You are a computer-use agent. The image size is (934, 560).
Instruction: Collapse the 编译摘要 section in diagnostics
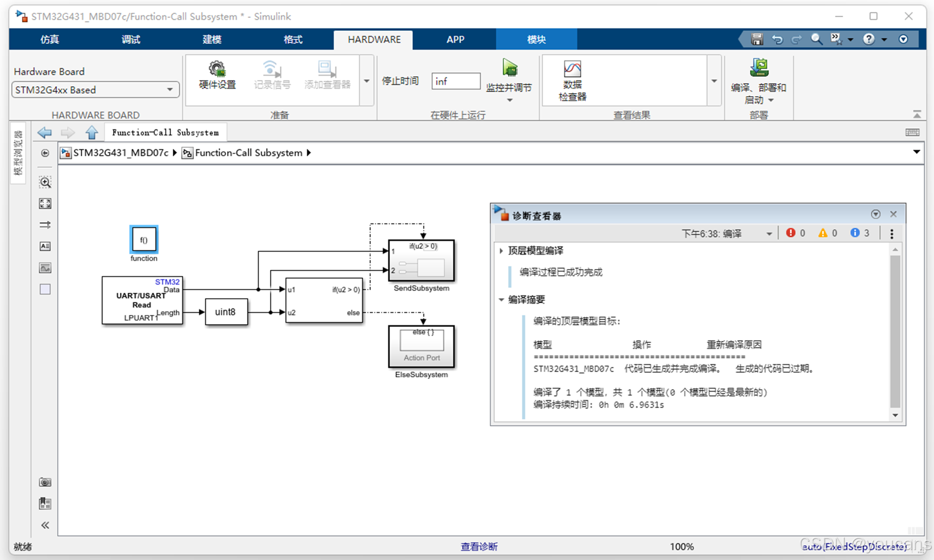(x=501, y=300)
